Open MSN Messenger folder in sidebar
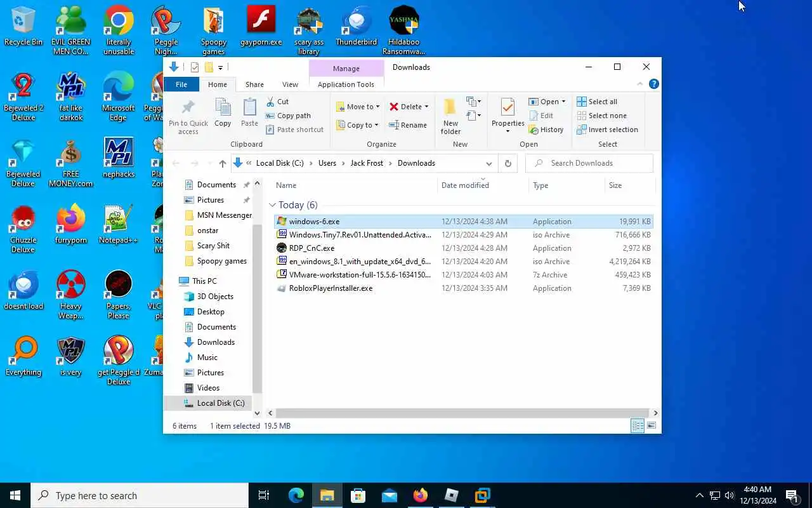 218,215
